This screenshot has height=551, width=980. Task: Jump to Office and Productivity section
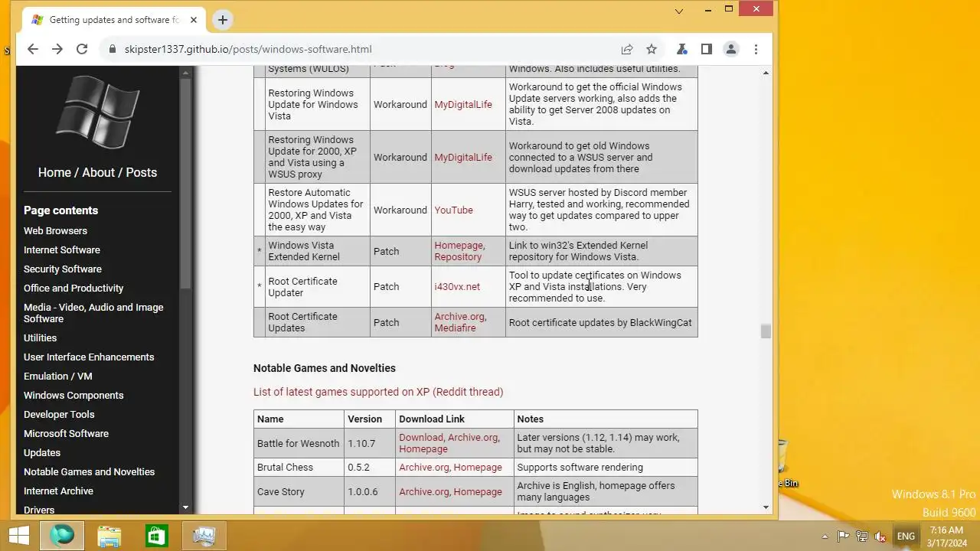pos(73,288)
